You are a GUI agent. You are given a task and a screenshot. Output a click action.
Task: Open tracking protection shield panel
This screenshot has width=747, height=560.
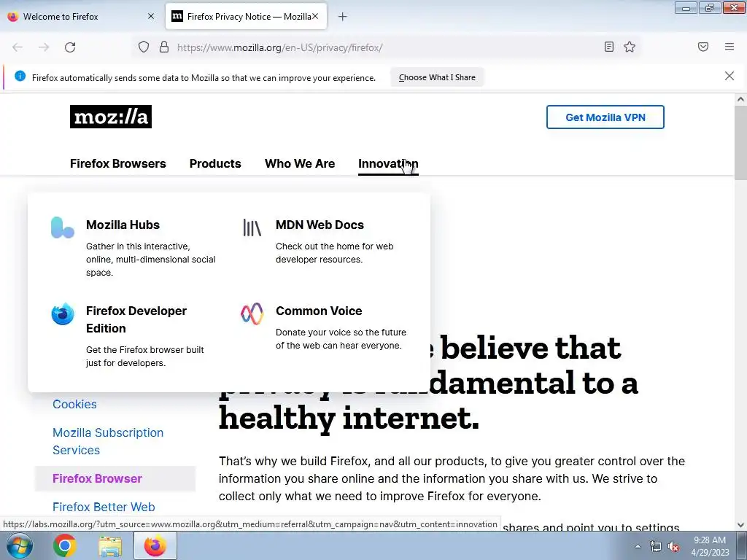[x=144, y=47]
